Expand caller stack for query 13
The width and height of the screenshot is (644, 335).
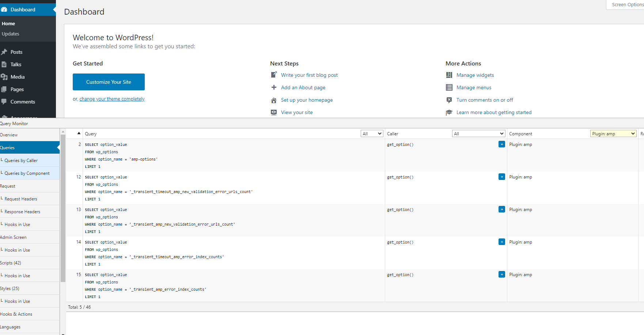coord(502,209)
